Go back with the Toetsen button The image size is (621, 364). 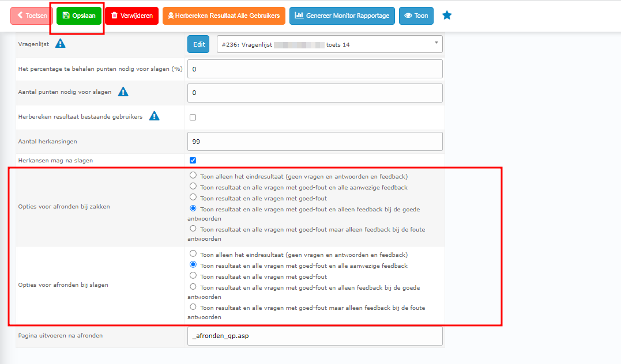tap(32, 16)
